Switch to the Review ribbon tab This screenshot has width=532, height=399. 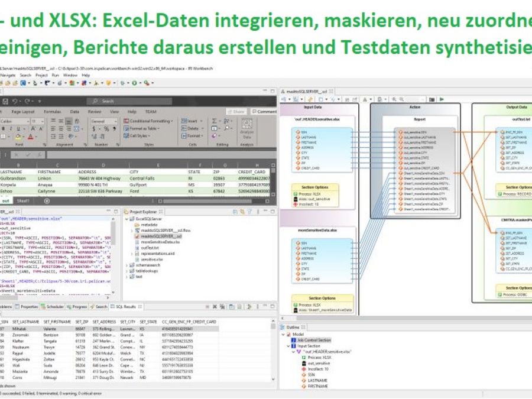tap(95, 112)
